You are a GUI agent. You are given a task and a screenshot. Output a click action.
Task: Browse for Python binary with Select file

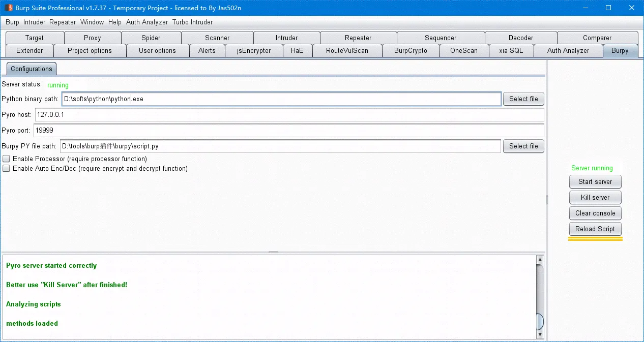point(523,99)
